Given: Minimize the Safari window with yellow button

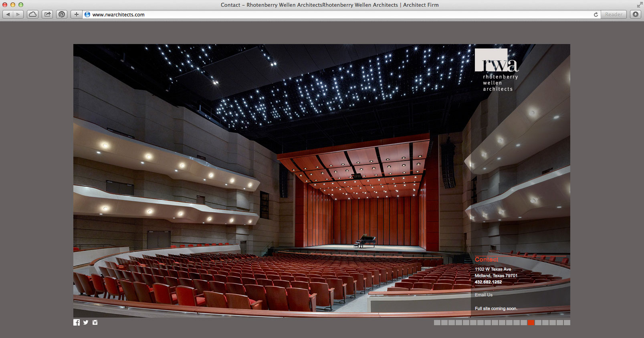Looking at the screenshot, I should pyautogui.click(x=13, y=5).
